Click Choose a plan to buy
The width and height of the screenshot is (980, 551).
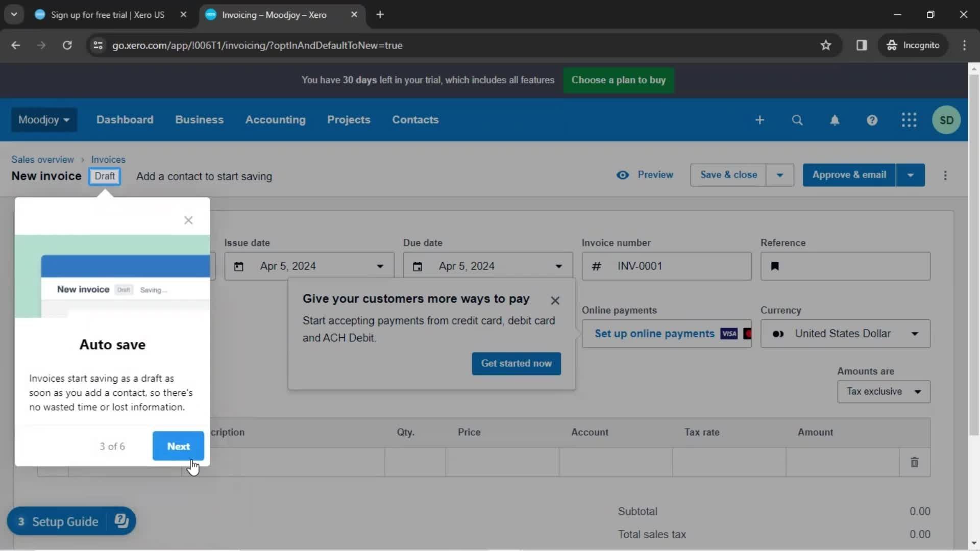618,80
